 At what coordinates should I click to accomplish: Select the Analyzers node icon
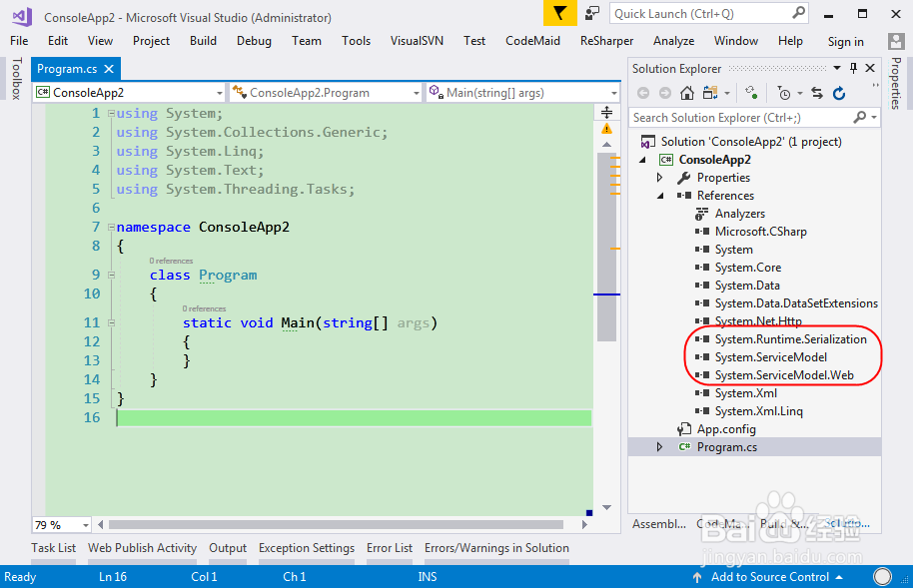point(701,214)
